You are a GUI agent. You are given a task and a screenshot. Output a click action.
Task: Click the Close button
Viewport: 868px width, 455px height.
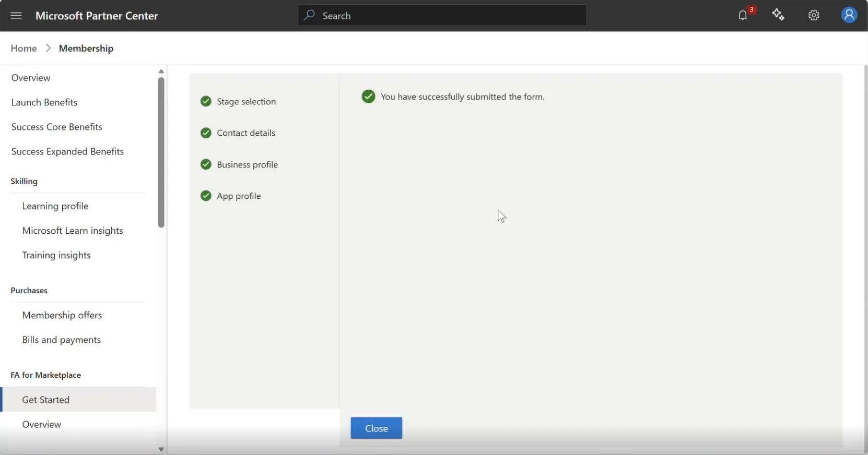(377, 428)
